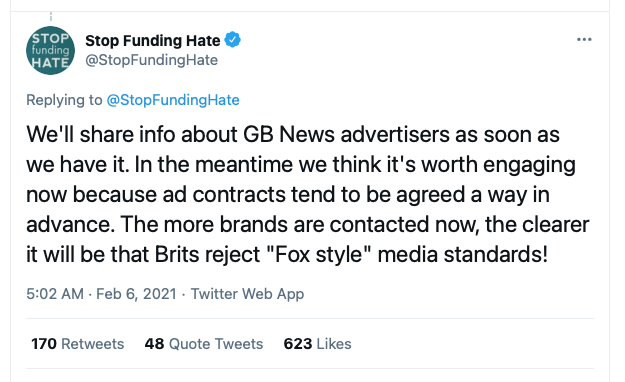Click the number 48 in the stats
Image resolution: width=625 pixels, height=382 pixels.
154,344
